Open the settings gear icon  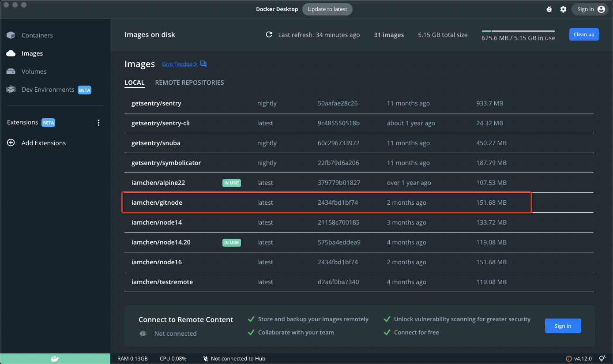click(x=563, y=9)
